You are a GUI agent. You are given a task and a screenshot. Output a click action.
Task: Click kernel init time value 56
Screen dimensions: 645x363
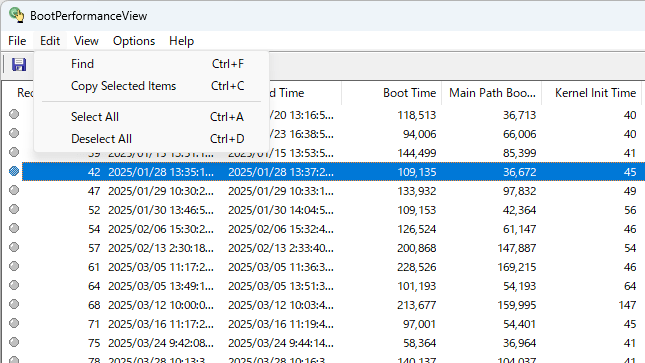point(630,210)
